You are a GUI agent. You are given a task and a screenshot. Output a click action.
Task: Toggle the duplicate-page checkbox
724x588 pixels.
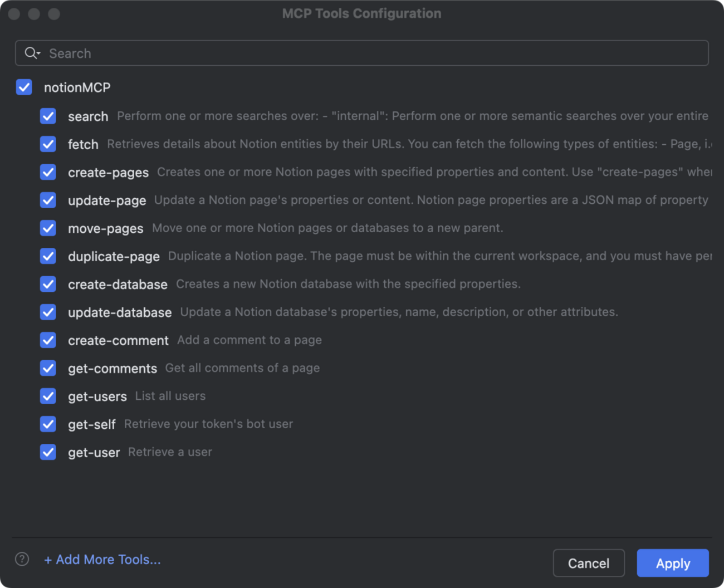tap(48, 256)
